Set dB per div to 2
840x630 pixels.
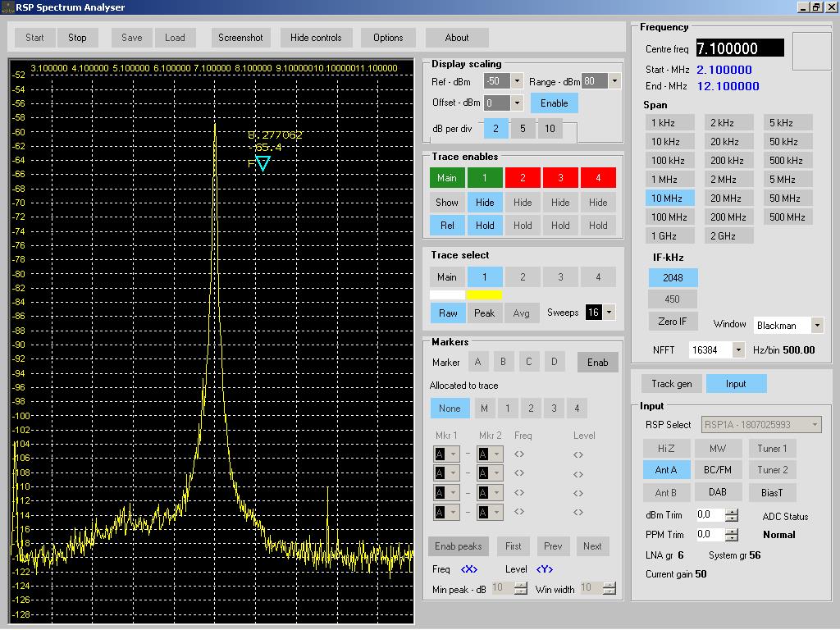[495, 129]
